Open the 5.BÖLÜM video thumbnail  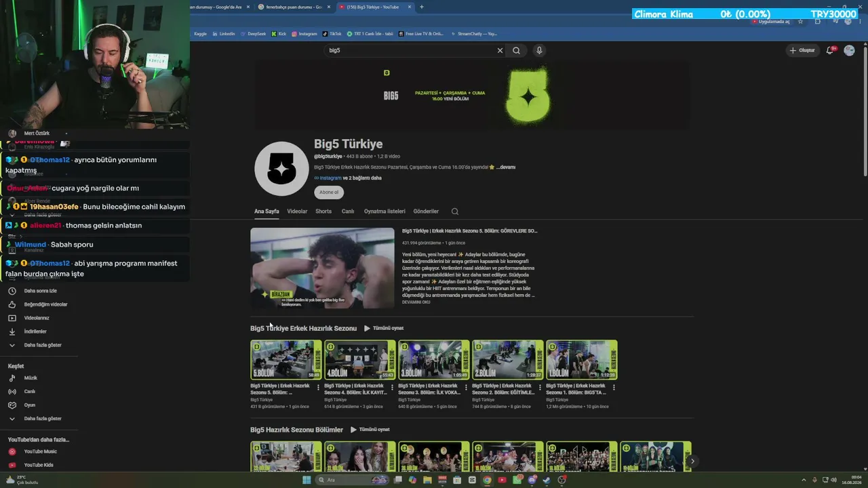pyautogui.click(x=286, y=360)
